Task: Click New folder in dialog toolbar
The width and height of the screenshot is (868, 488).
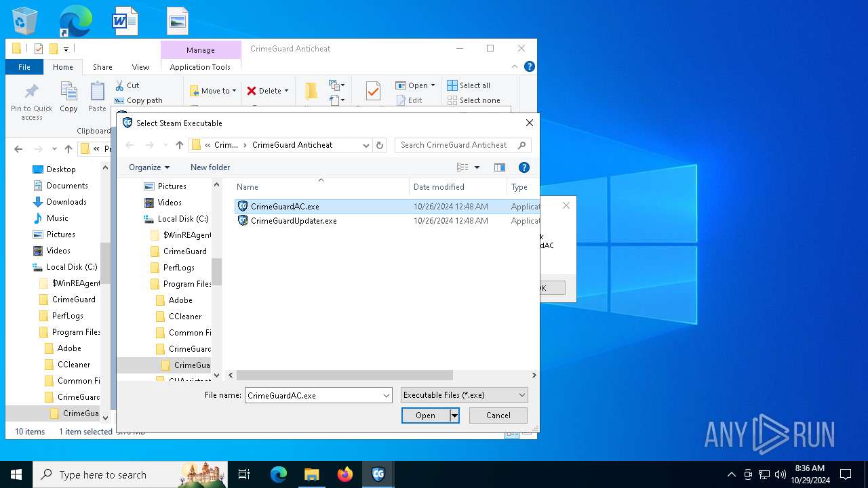Action: [210, 167]
